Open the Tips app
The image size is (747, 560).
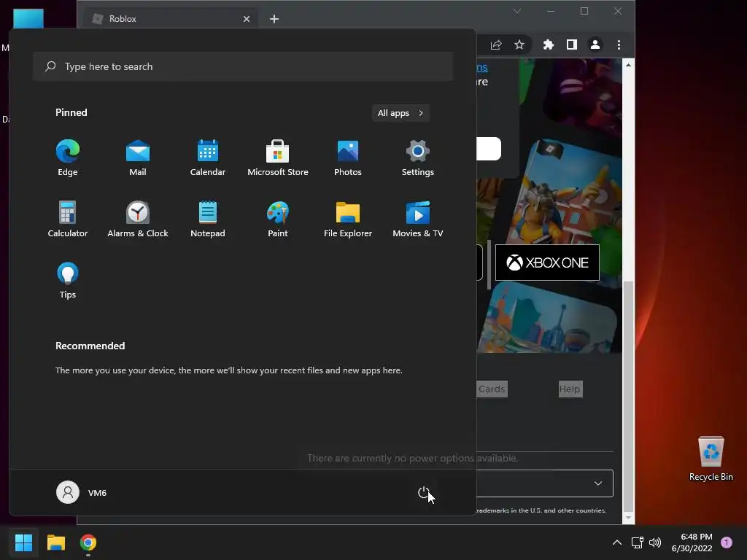click(x=68, y=281)
